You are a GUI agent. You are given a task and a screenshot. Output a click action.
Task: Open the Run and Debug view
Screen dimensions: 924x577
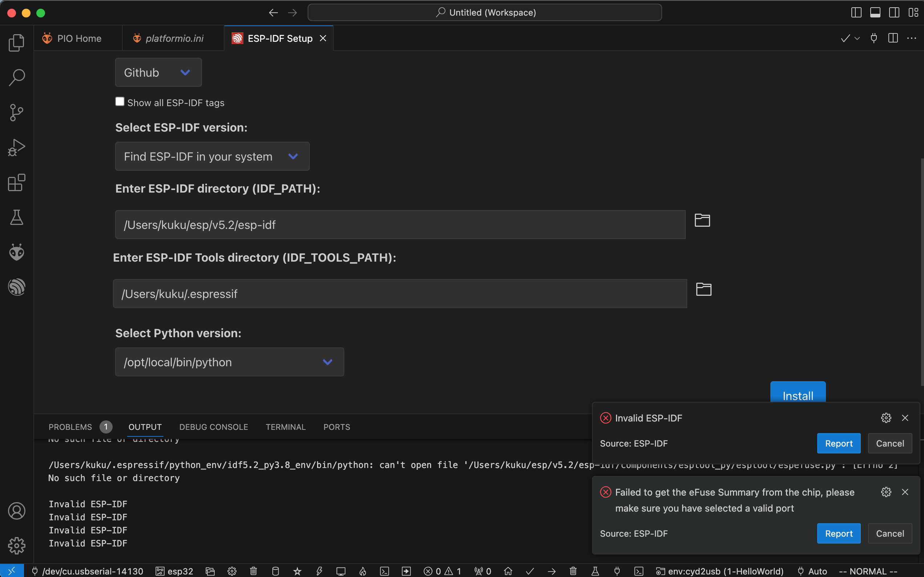tap(16, 148)
